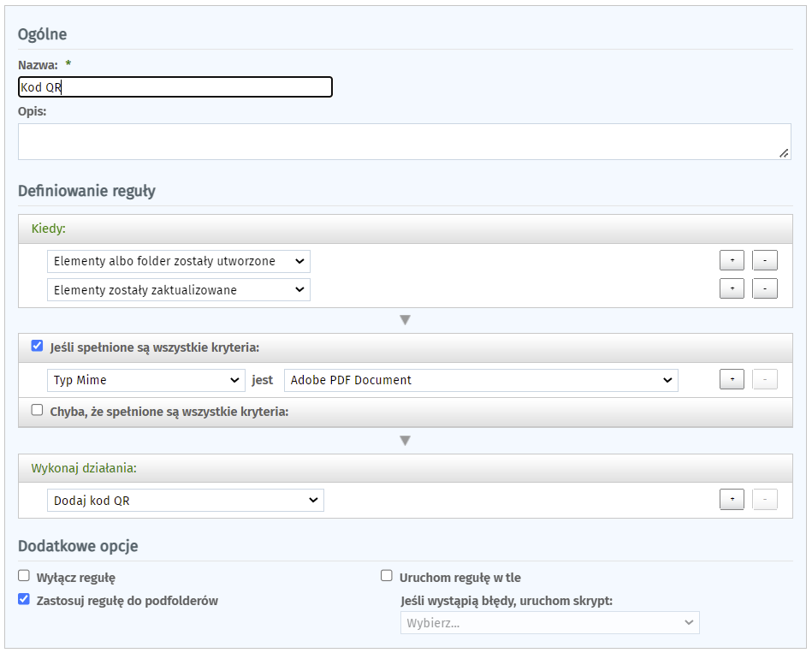
Task: Click the 'Nazwa' field containing 'Kod QR'
Action: pos(175,87)
